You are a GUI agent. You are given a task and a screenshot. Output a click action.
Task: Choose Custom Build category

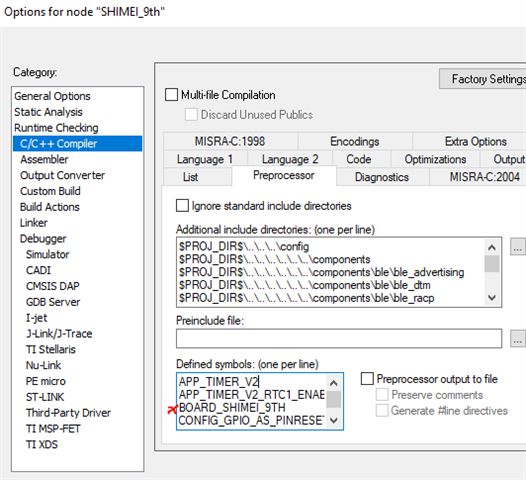pos(50,191)
